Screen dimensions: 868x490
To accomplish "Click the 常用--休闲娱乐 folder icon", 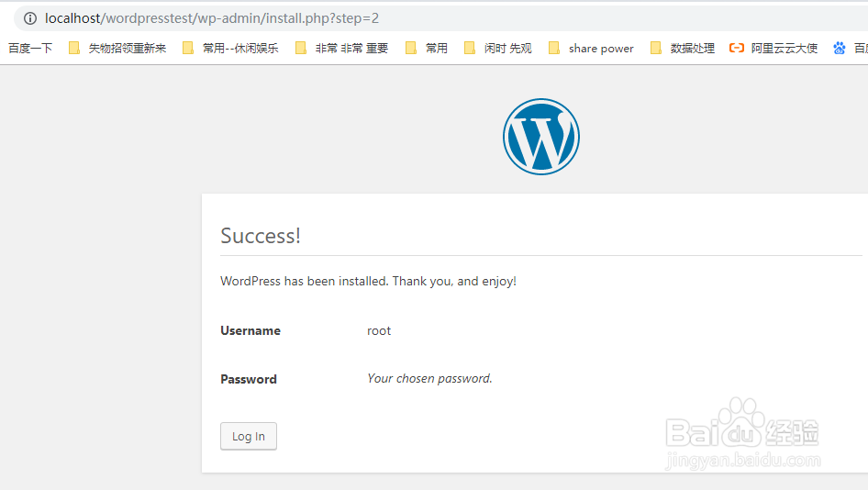I will 188,49.
